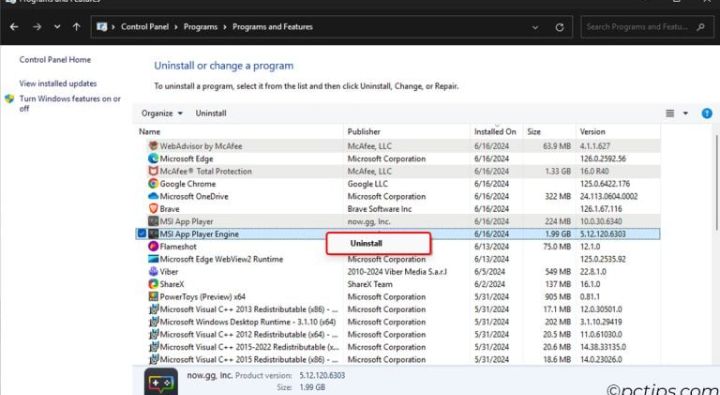The width and height of the screenshot is (720, 395).
Task: Click 'Google LLC' publisher cell
Action: tap(367, 184)
